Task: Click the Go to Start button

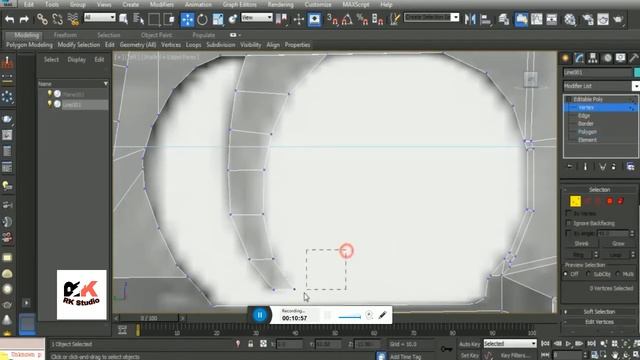Action: pyautogui.click(x=545, y=344)
